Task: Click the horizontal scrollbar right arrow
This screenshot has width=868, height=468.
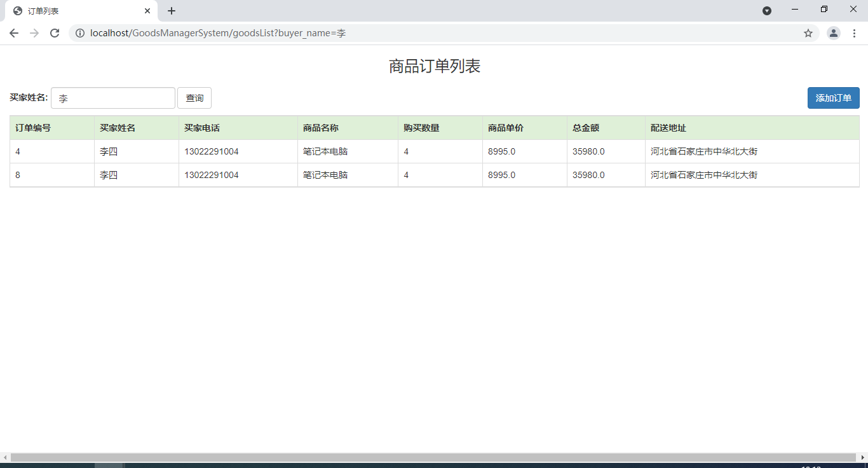Action: click(x=862, y=458)
